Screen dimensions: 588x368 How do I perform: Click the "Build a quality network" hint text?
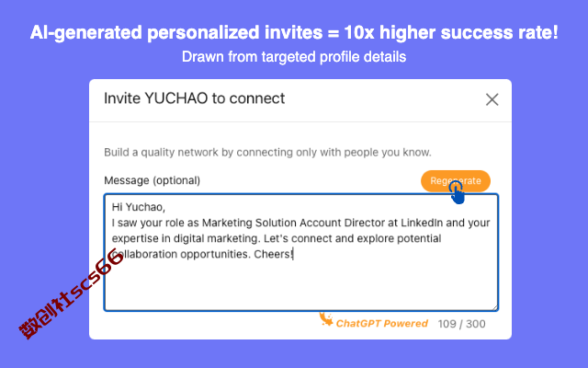267,153
